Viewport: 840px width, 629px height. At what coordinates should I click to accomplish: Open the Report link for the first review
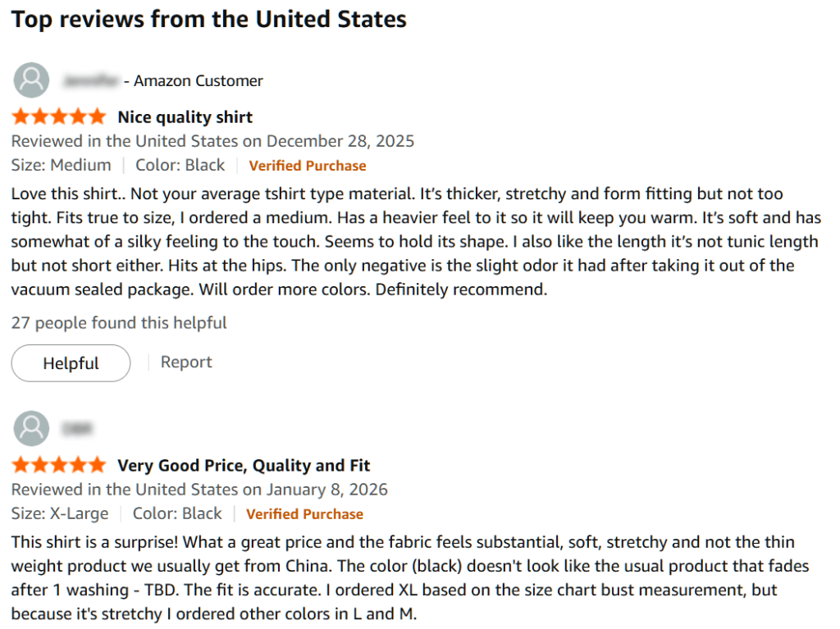tap(186, 362)
